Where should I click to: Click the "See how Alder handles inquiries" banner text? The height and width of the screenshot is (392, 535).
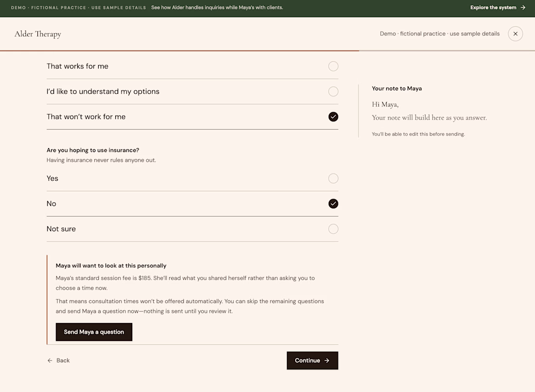pyautogui.click(x=217, y=7)
